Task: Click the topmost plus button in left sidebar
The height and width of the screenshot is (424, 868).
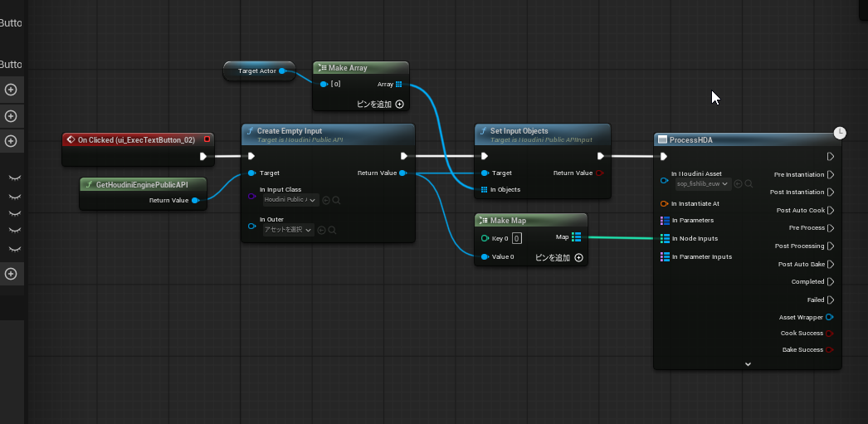Action: pos(11,90)
